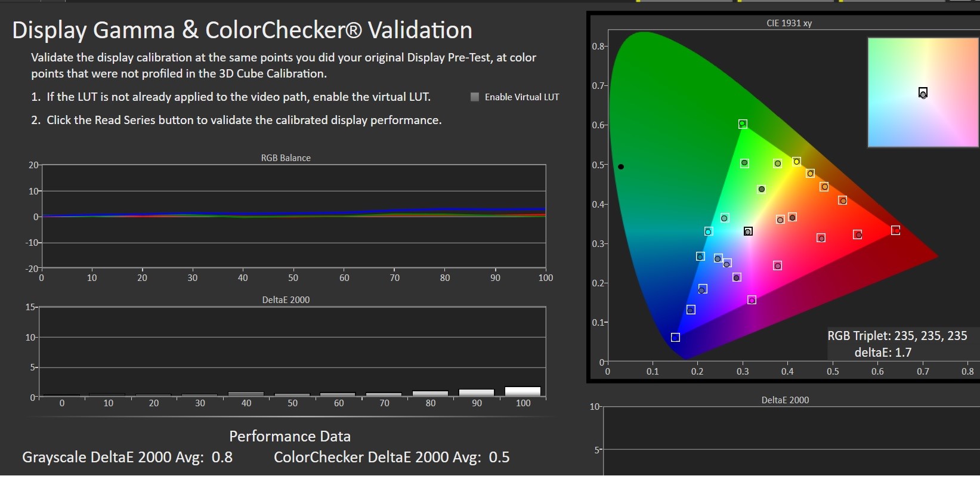This screenshot has width=980, height=482.
Task: Click the ColorChecker DeltaE 2000 Avg value
Action: pos(499,458)
